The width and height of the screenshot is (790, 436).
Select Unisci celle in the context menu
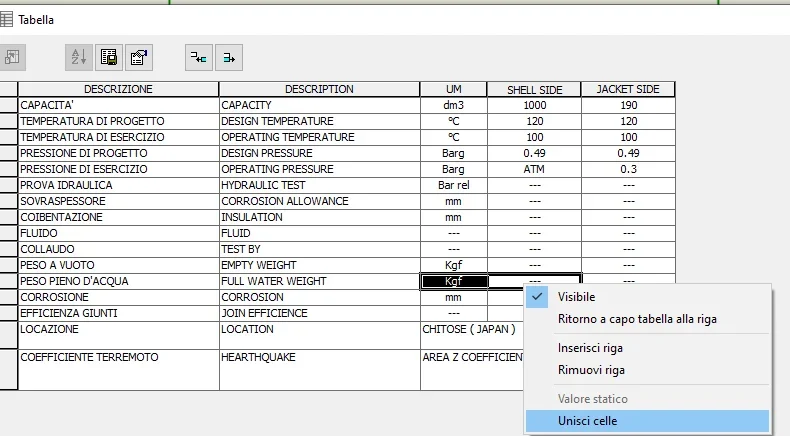coord(587,421)
